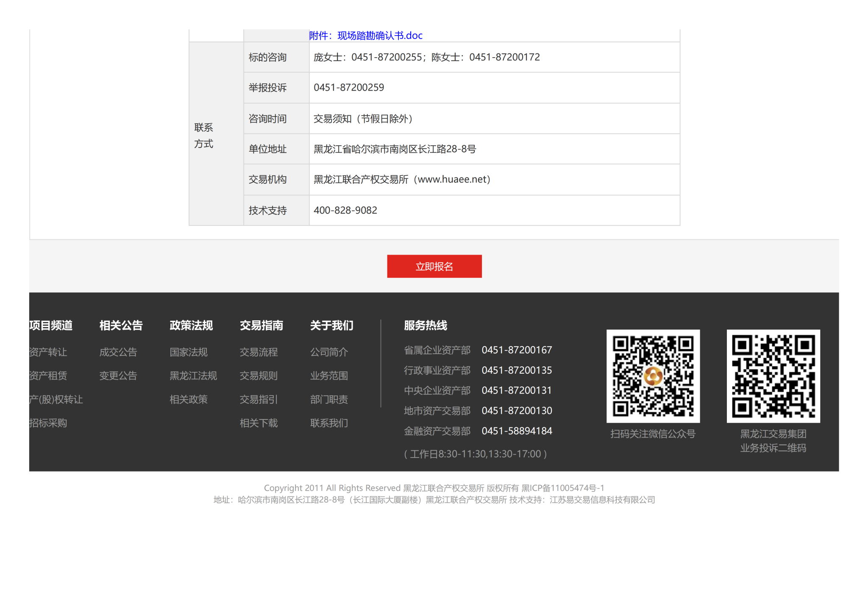Select the 政策法规 footer heading
This screenshot has width=868, height=613.
[x=191, y=325]
